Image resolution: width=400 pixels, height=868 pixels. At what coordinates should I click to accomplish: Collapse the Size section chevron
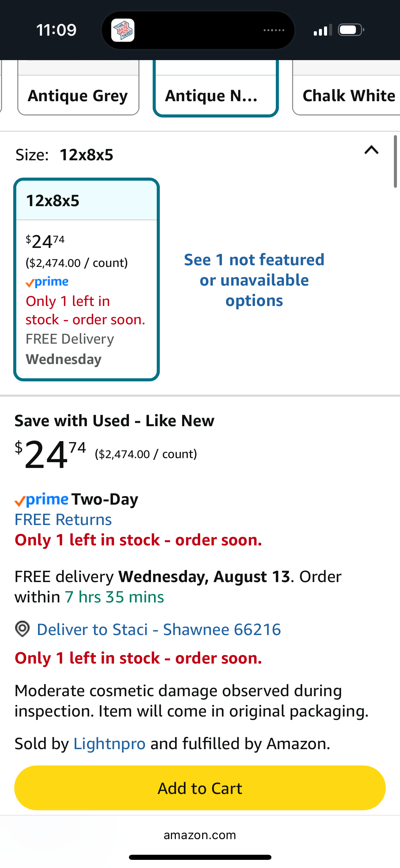(371, 150)
